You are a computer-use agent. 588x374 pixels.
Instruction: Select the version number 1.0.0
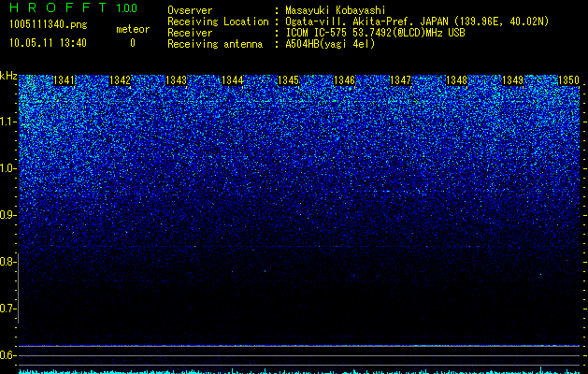point(126,7)
